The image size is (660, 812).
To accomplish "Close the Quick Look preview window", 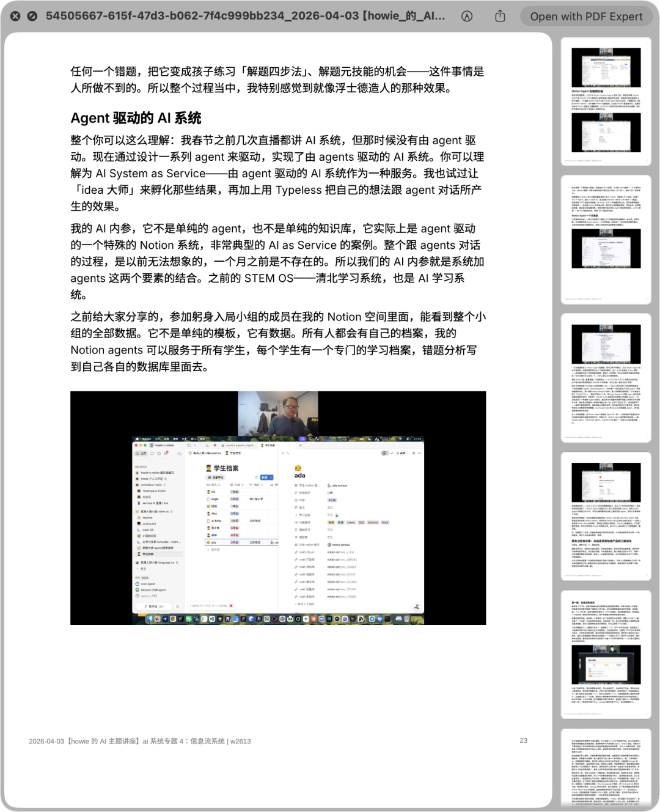I will point(15,17).
